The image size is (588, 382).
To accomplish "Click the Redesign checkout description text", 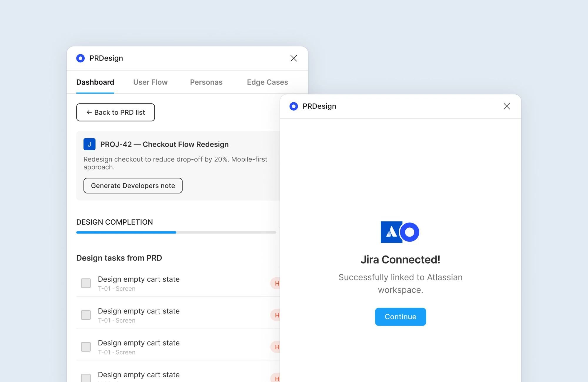I will point(175,163).
